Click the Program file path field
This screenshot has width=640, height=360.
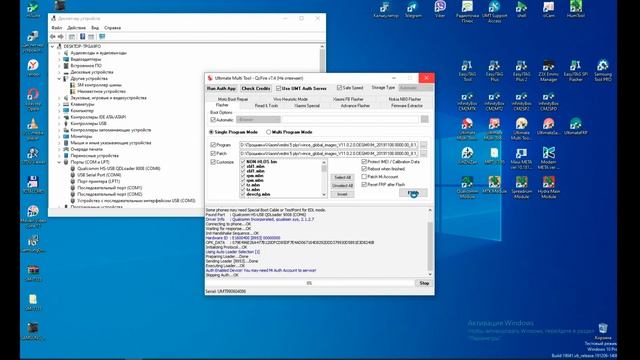click(x=329, y=144)
